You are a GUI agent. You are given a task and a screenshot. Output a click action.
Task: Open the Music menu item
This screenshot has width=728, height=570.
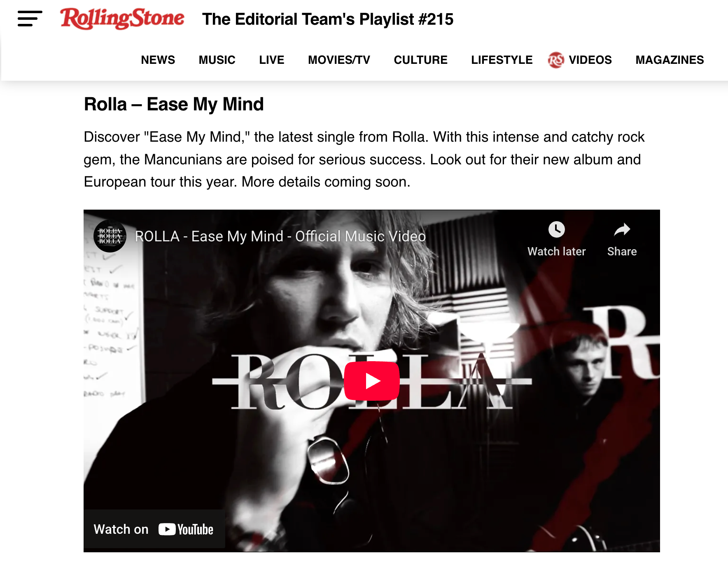[x=217, y=60]
